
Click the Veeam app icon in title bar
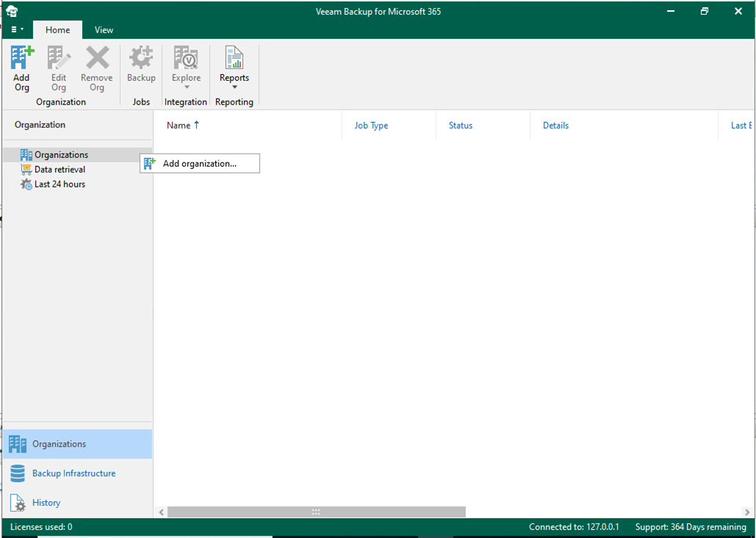12,11
